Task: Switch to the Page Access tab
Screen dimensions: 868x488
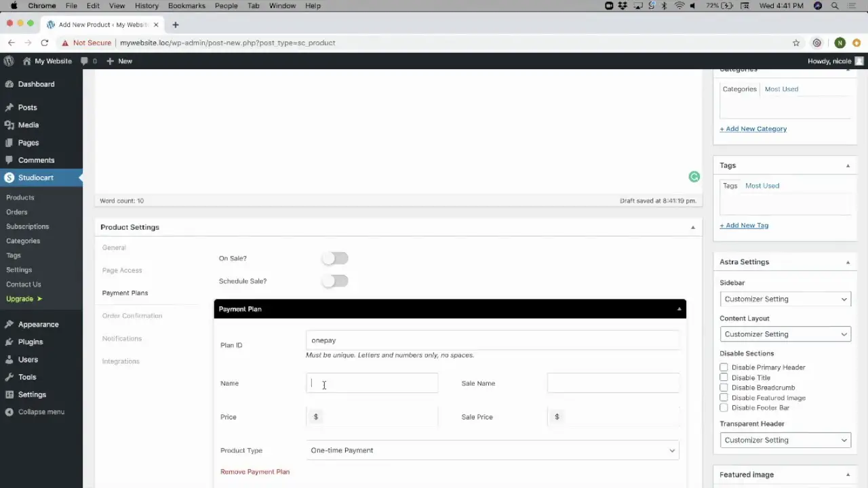Action: [x=122, y=270]
